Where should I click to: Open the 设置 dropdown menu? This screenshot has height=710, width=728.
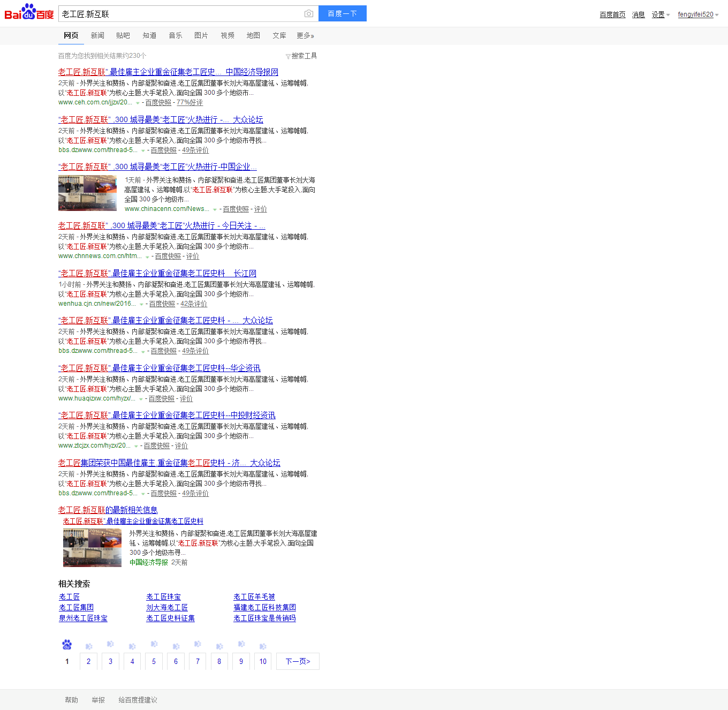tap(661, 14)
